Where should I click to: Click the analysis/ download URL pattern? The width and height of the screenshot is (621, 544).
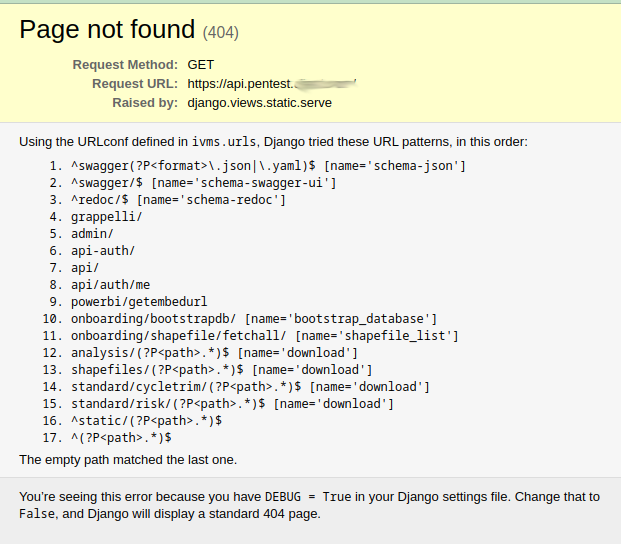(x=214, y=352)
